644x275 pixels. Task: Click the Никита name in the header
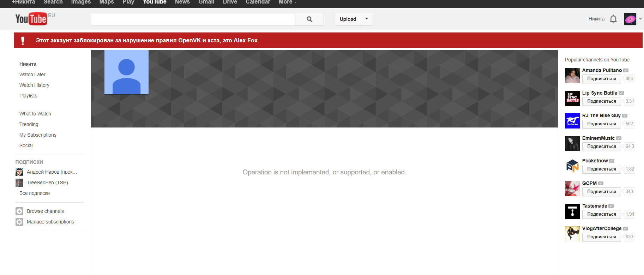coord(596,19)
